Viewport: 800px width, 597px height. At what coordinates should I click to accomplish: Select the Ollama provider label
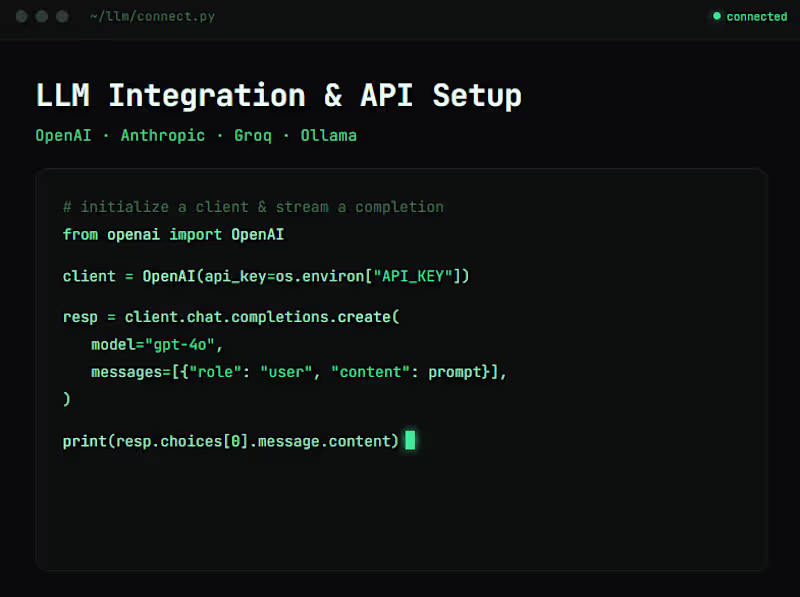(329, 136)
